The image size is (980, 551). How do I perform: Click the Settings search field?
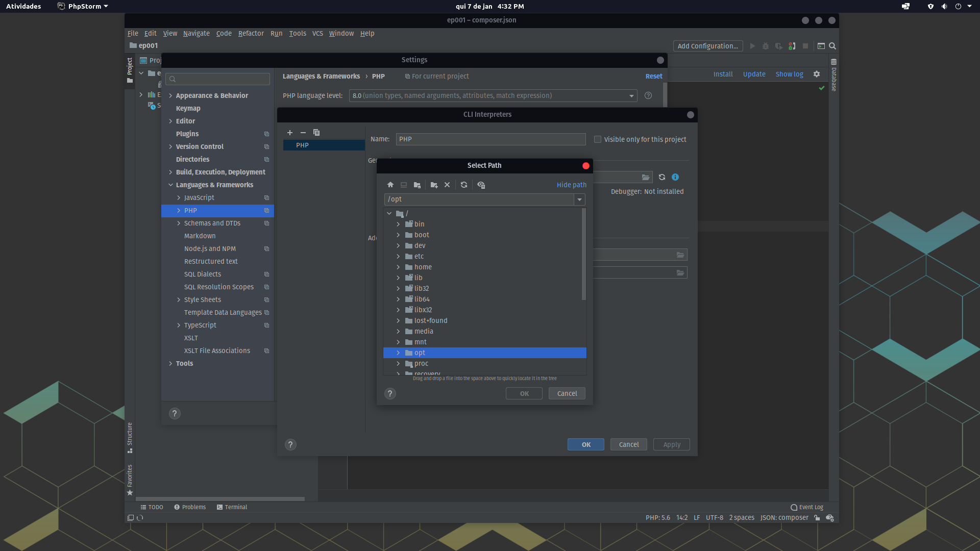(218, 79)
